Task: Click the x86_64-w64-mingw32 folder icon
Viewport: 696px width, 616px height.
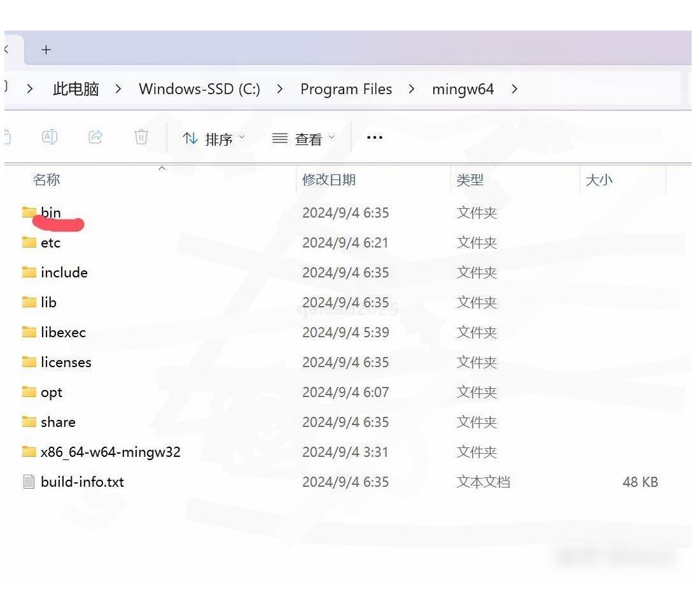Action: point(29,452)
